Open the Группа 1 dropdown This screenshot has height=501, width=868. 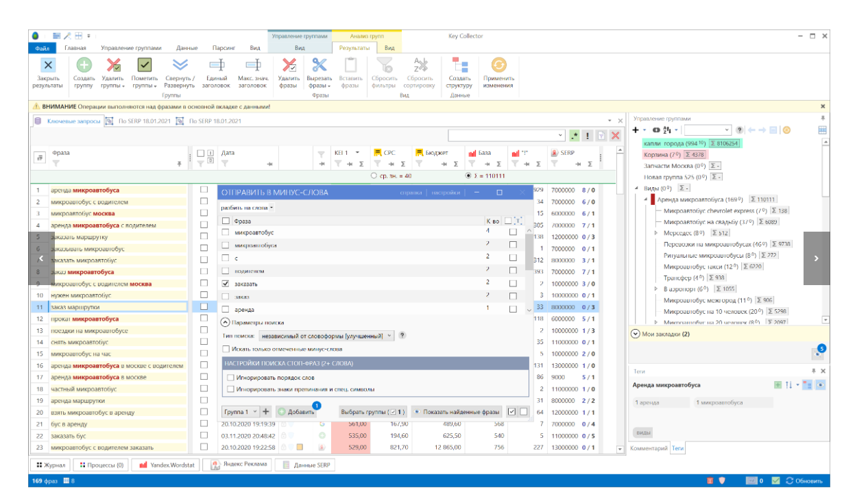241,412
